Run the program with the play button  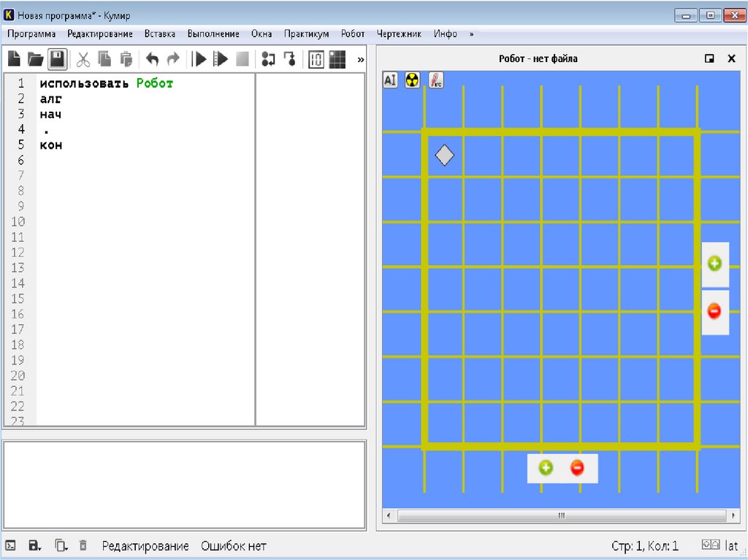point(199,59)
